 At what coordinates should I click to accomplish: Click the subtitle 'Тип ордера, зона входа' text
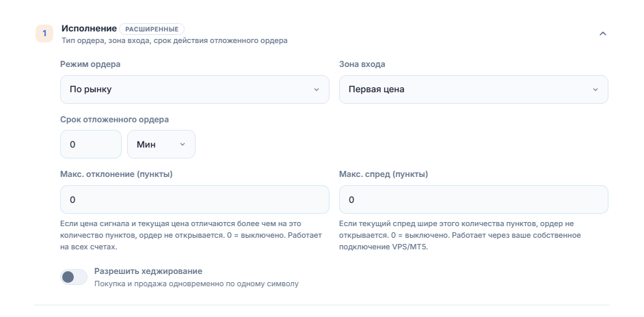(x=174, y=41)
